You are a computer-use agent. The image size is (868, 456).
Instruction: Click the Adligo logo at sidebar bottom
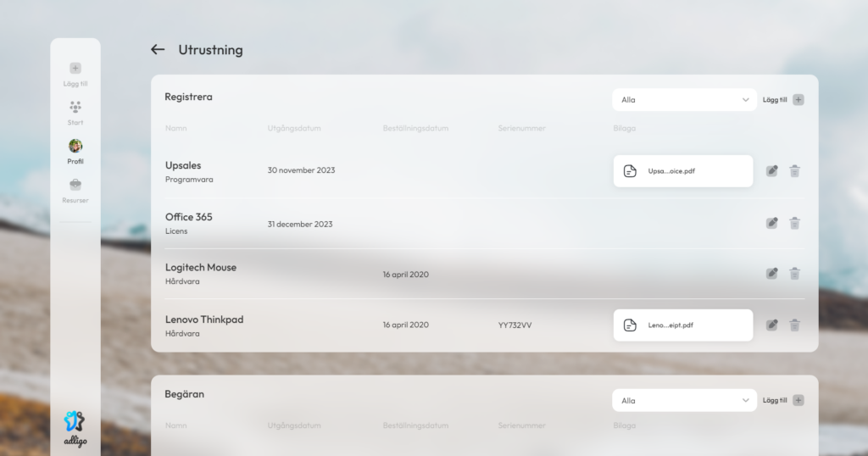tap(75, 426)
